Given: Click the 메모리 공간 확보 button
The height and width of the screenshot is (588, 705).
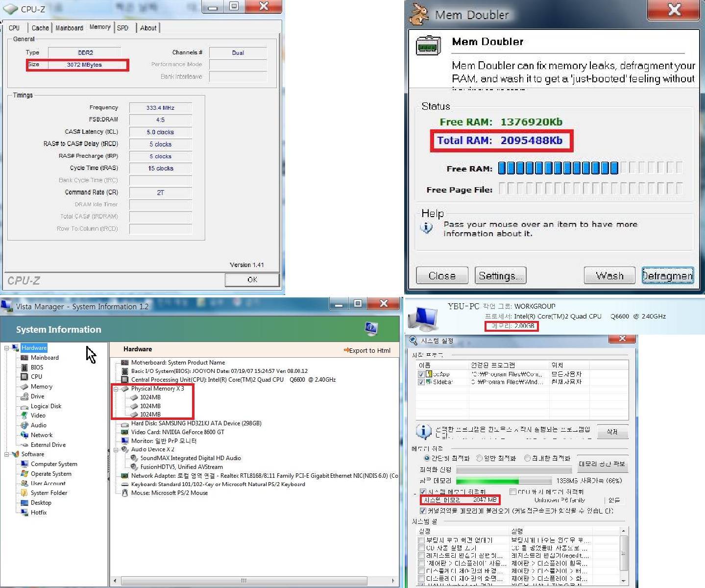Looking at the screenshot, I should pyautogui.click(x=602, y=464).
